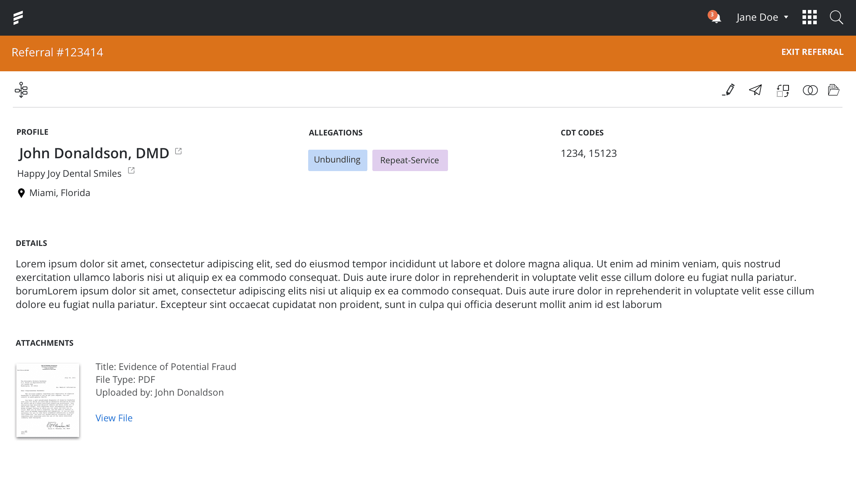Click the Miami, Florida location pin

pyautogui.click(x=21, y=193)
